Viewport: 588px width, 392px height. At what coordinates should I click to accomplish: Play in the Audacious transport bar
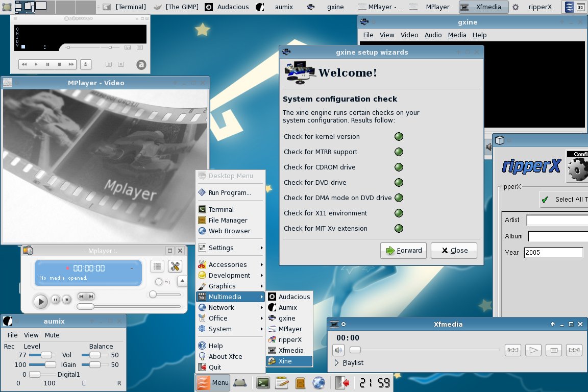click(x=36, y=64)
